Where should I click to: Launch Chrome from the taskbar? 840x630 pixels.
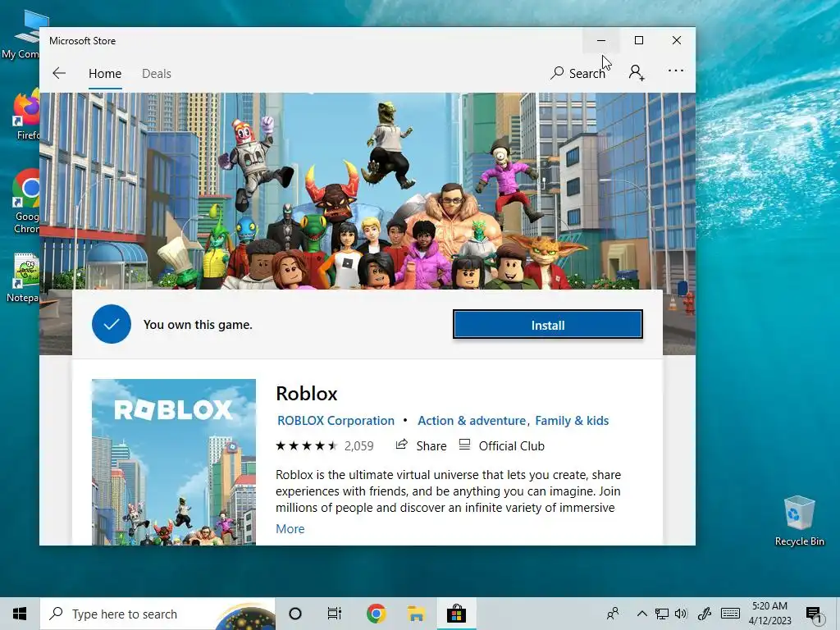pos(376,614)
